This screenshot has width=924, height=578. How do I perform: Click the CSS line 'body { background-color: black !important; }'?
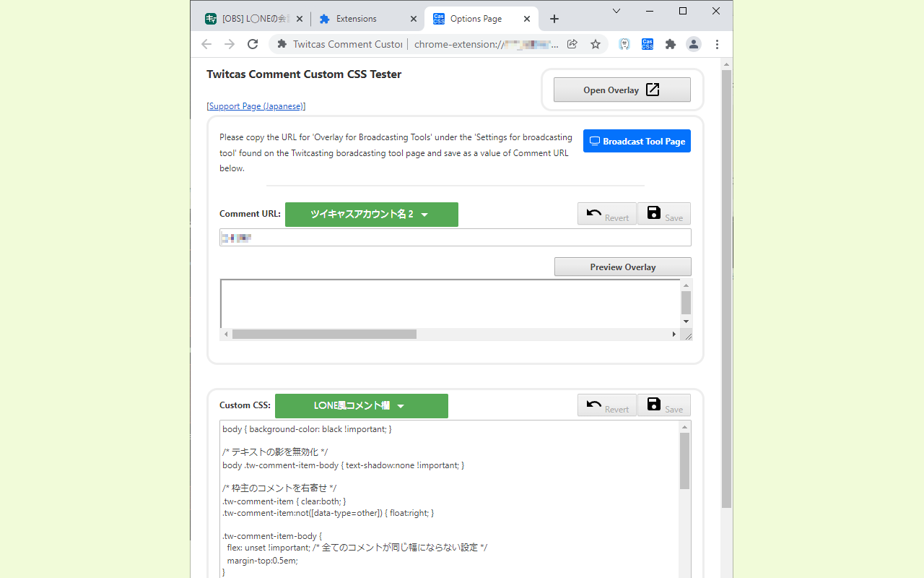click(307, 429)
